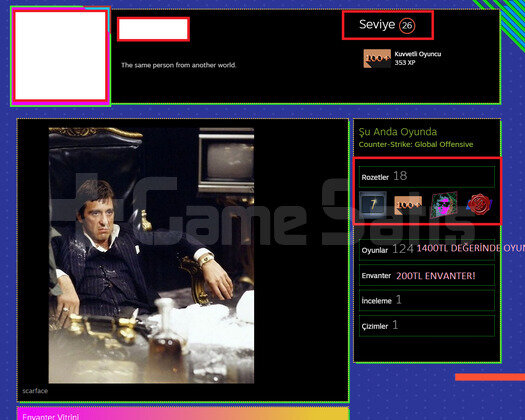This screenshot has width=525, height=420.
Task: Select the years-of-service 7 badge icon
Action: coord(373,204)
